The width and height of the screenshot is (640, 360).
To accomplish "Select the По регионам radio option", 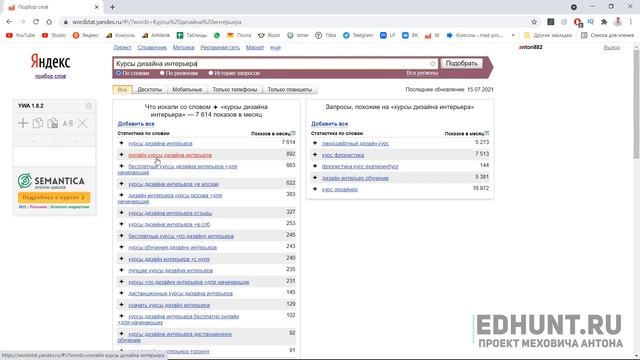I will (x=162, y=73).
